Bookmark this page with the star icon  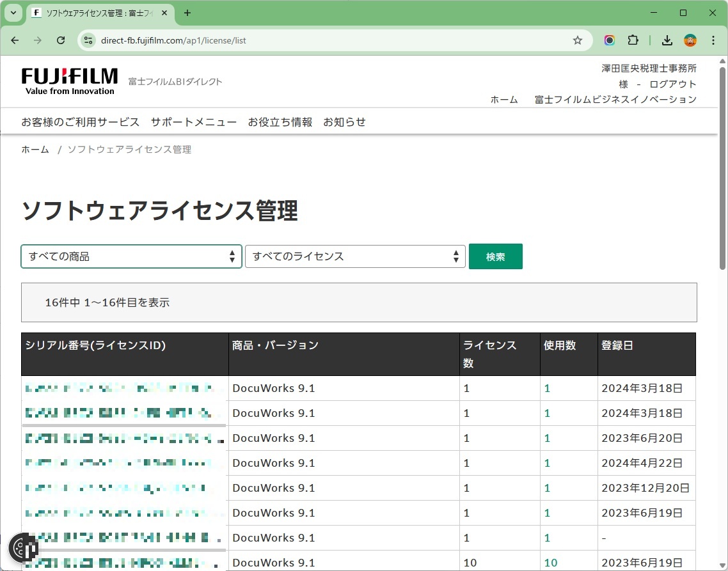point(578,40)
